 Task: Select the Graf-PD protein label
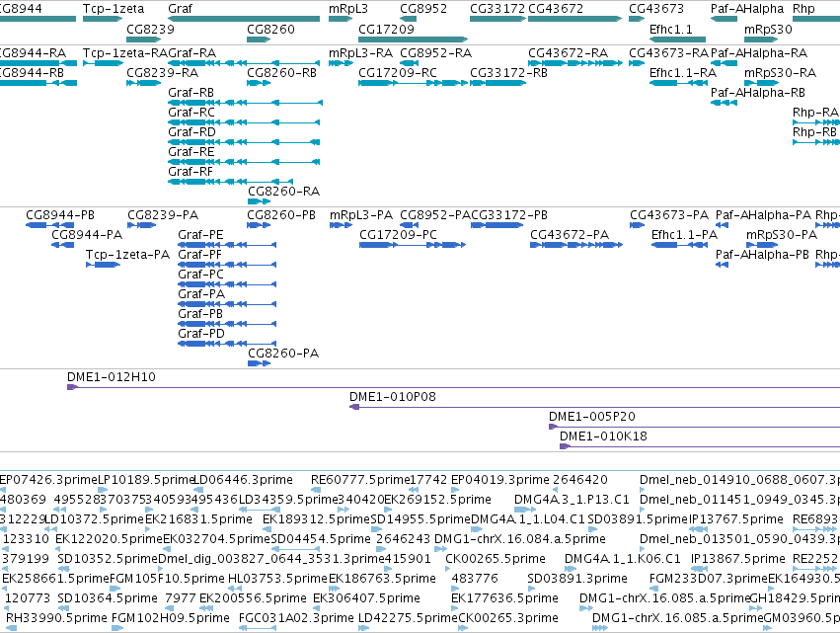201,333
